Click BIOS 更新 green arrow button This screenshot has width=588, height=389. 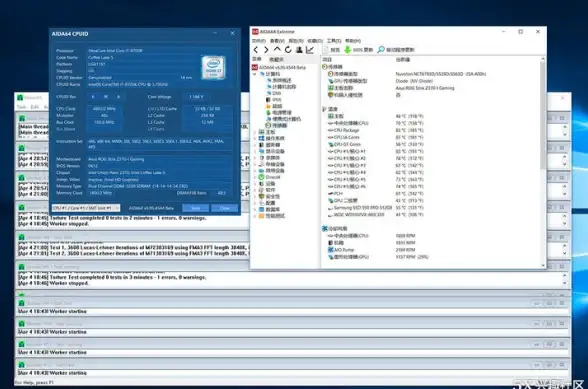tap(358, 50)
